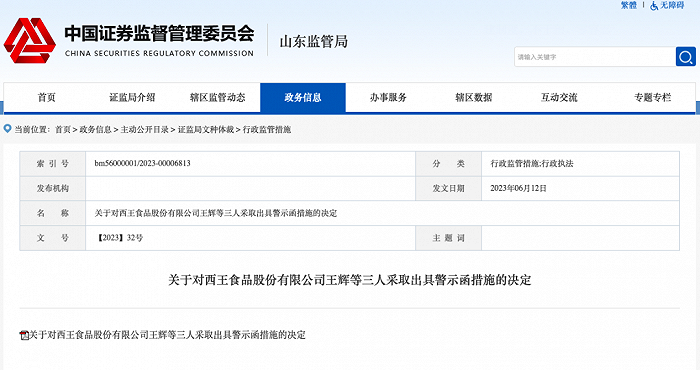The image size is (700, 370).
Task: Switch to traditional Chinese 繁體
Action: 629,5
